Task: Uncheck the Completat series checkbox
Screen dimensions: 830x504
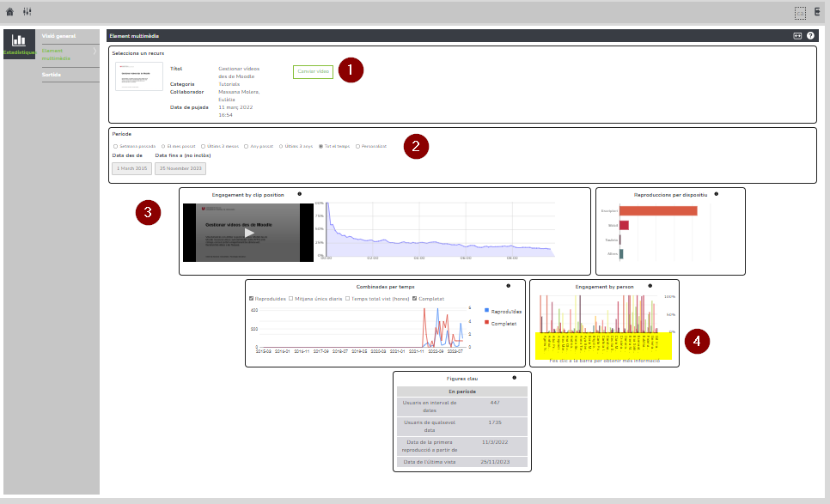Action: tap(415, 299)
